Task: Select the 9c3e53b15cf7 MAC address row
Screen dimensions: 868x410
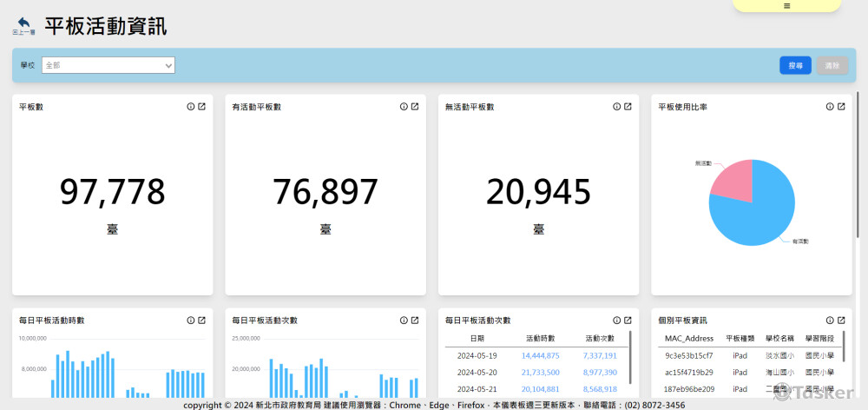Action: [688, 355]
